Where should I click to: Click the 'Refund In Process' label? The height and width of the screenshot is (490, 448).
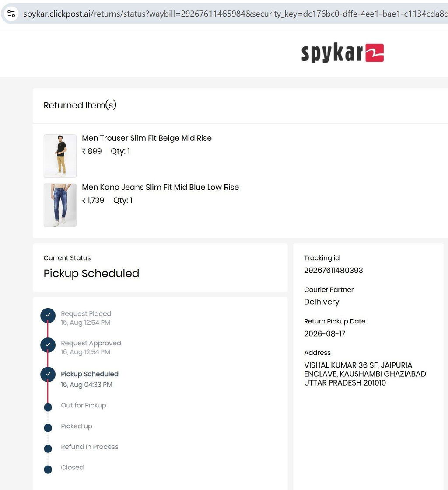click(x=90, y=447)
